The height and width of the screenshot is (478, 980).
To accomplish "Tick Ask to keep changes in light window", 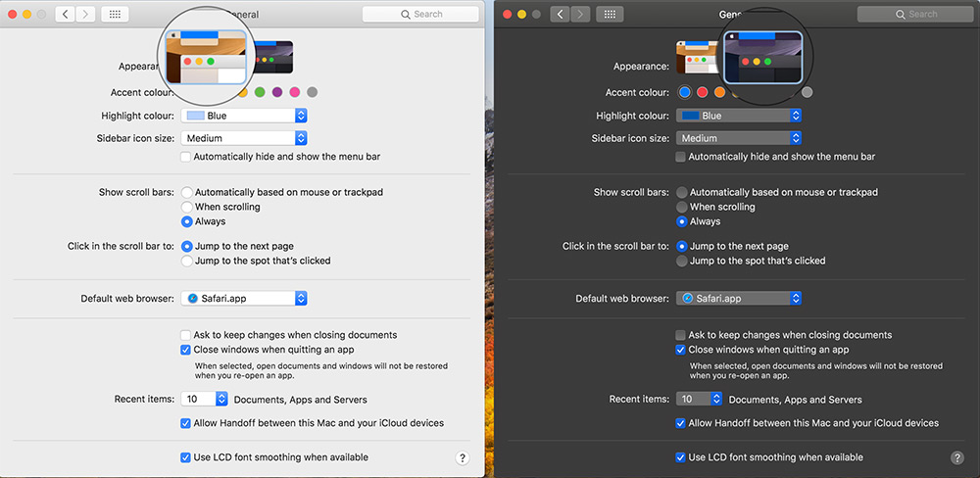I will click(185, 335).
